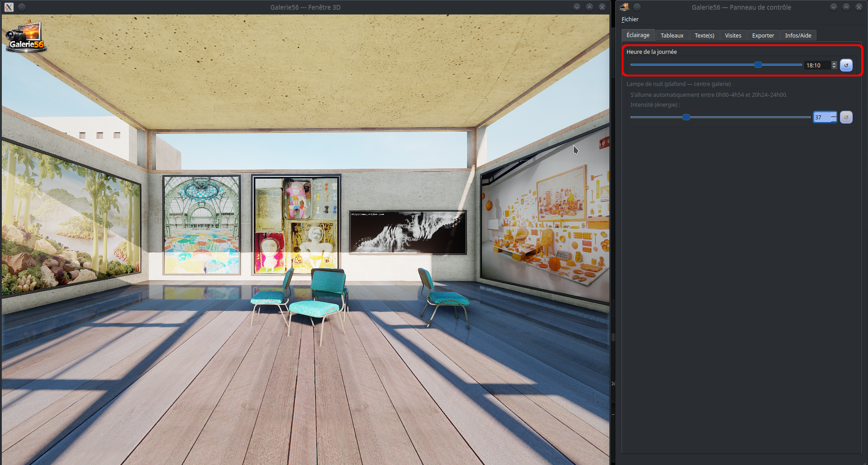Viewport: 868px width, 465px height.
Task: Click the pin button in Panneau de contrôle title bar
Action: point(637,7)
